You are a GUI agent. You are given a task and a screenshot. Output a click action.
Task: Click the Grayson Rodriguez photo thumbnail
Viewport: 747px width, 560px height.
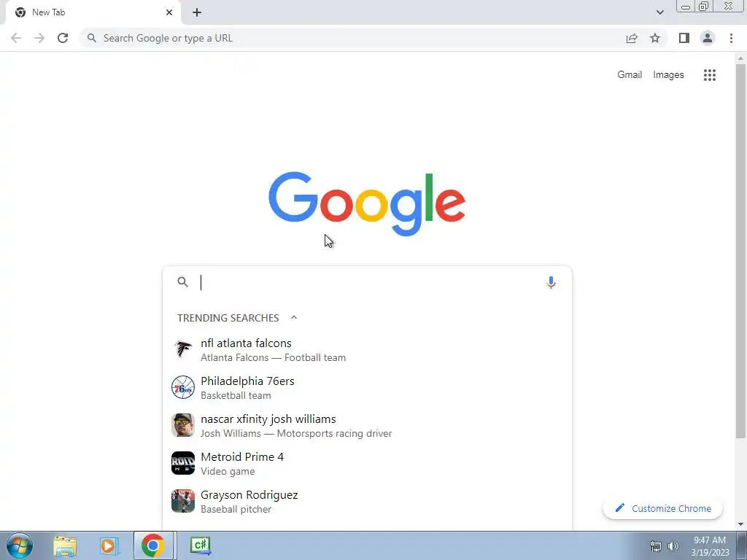click(183, 501)
